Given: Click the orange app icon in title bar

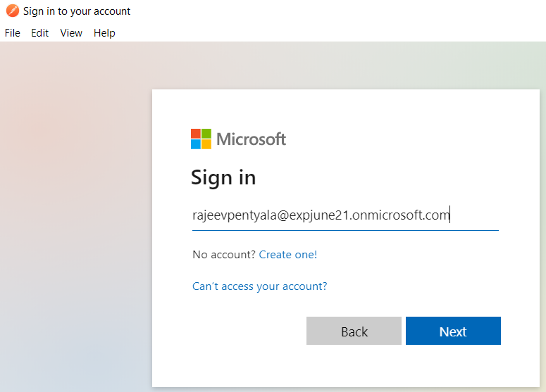Looking at the screenshot, I should click(12, 11).
